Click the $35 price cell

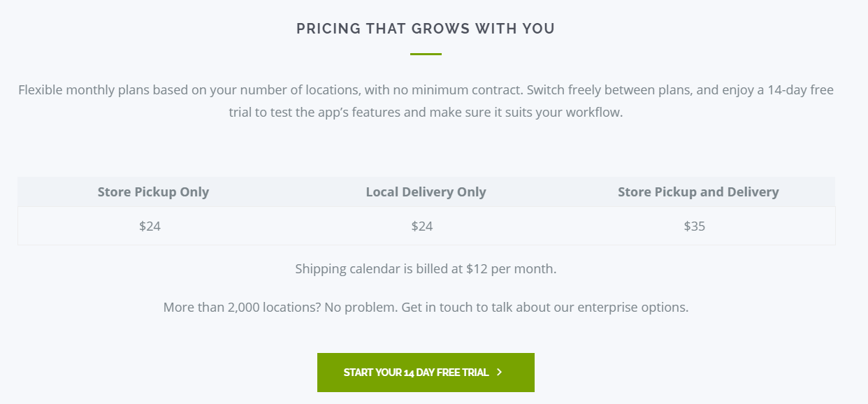[x=695, y=226]
